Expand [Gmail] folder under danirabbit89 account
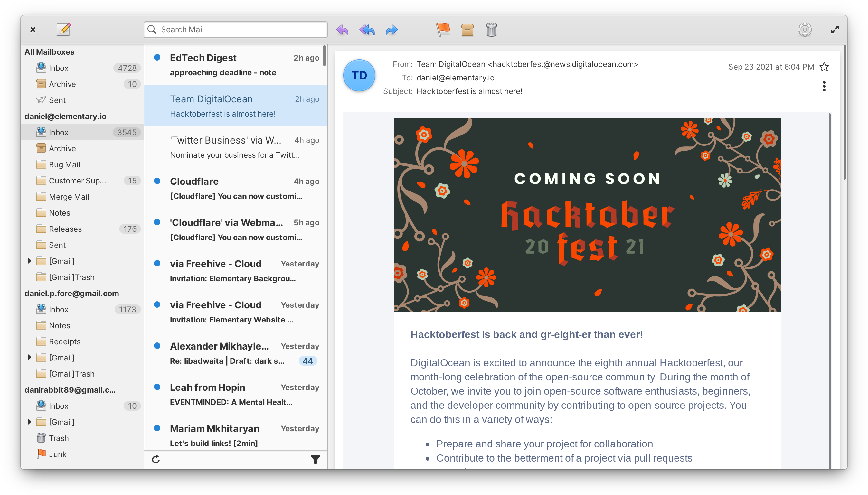 click(x=29, y=422)
